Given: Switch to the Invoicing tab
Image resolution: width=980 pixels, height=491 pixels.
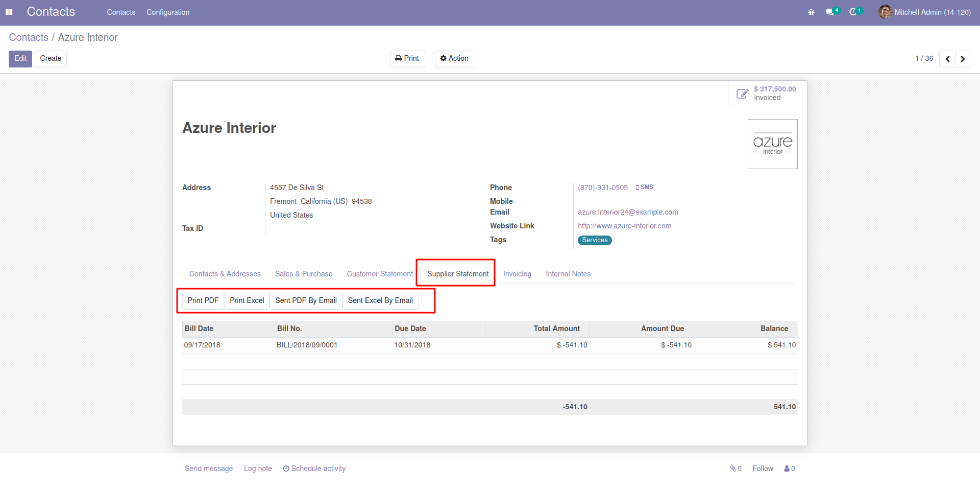Looking at the screenshot, I should coord(517,274).
